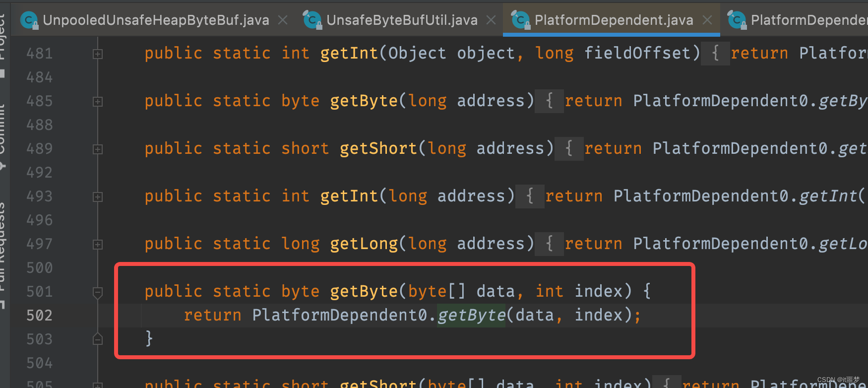Viewport: 868px width, 388px height.
Task: Click getByte method name on line 501
Action: [x=364, y=291]
